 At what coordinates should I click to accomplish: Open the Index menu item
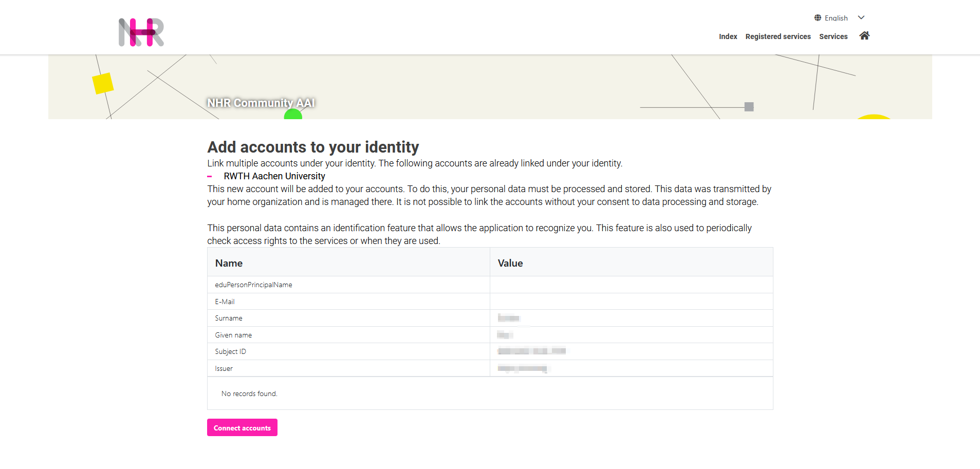[728, 36]
